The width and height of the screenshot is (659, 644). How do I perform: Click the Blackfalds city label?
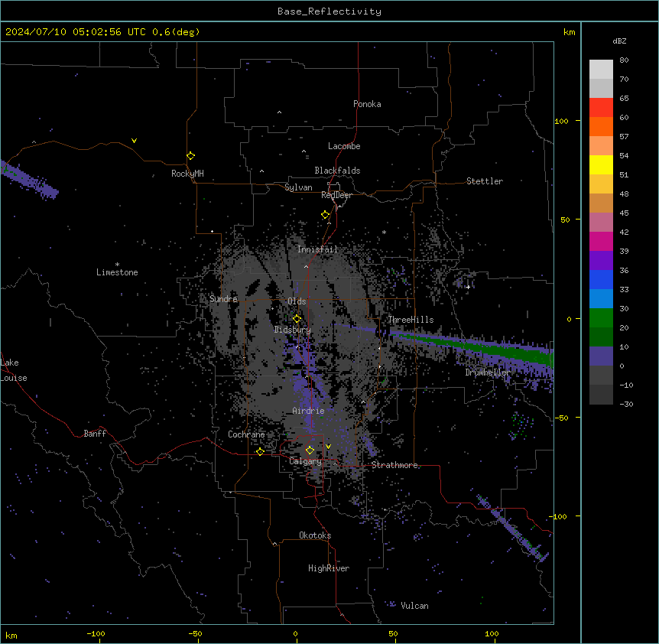click(x=337, y=171)
